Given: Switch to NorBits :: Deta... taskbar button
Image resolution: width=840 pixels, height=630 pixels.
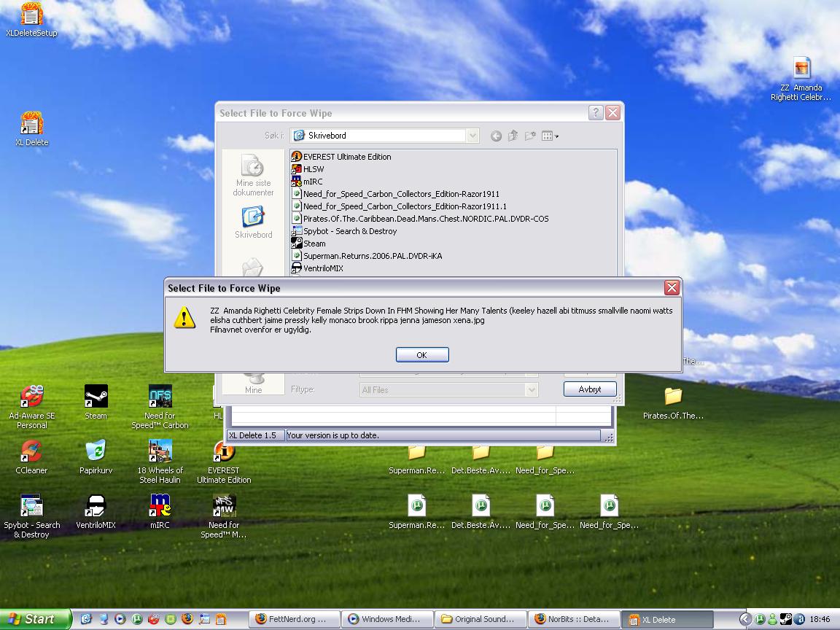Looking at the screenshot, I should (574, 619).
